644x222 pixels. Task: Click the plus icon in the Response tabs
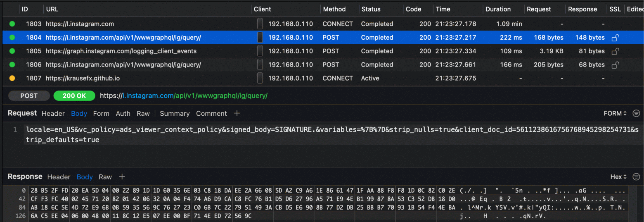[x=122, y=177]
